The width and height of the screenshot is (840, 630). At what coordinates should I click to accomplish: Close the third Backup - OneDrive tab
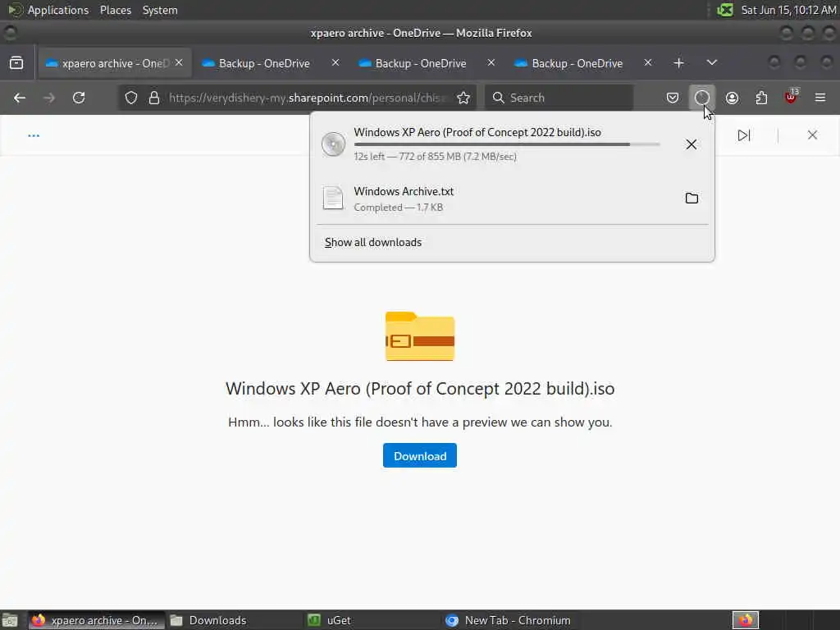click(648, 62)
